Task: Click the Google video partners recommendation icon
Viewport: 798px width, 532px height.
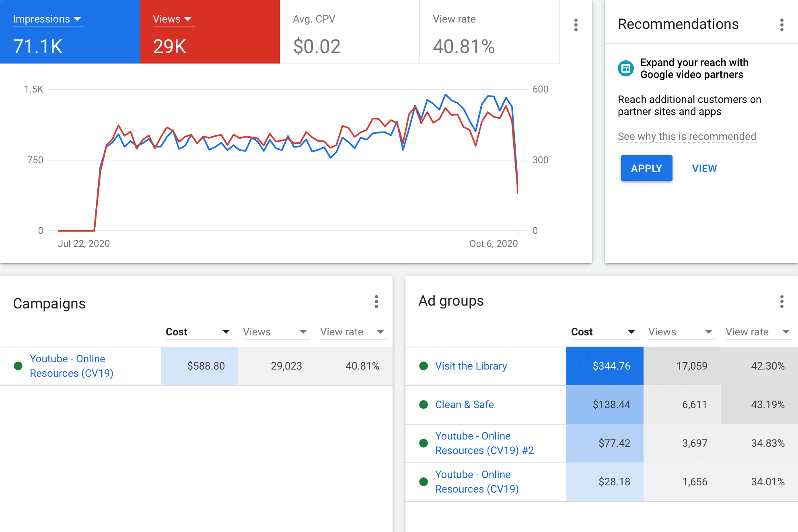Action: tap(626, 68)
